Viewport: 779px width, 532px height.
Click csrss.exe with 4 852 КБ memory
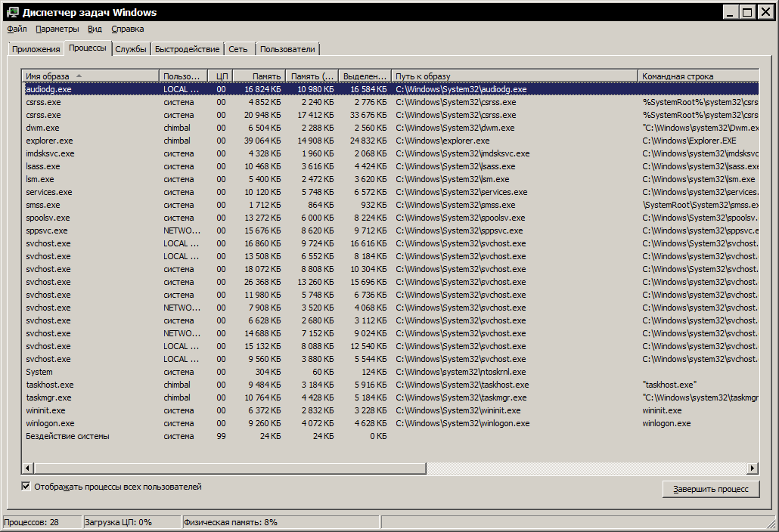pos(391,102)
